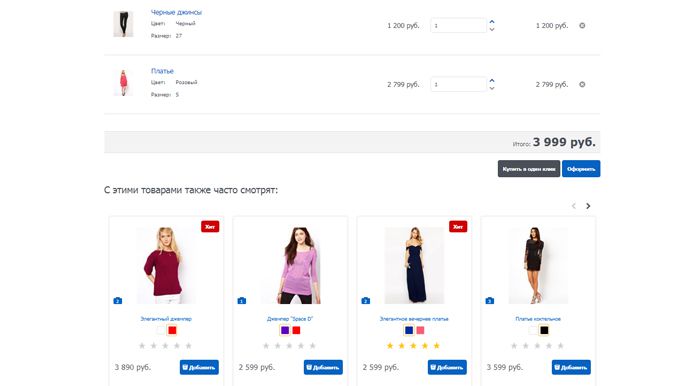Viewport: 697px width, 386px height.
Task: Click the quantity field for Платье
Action: pos(458,84)
